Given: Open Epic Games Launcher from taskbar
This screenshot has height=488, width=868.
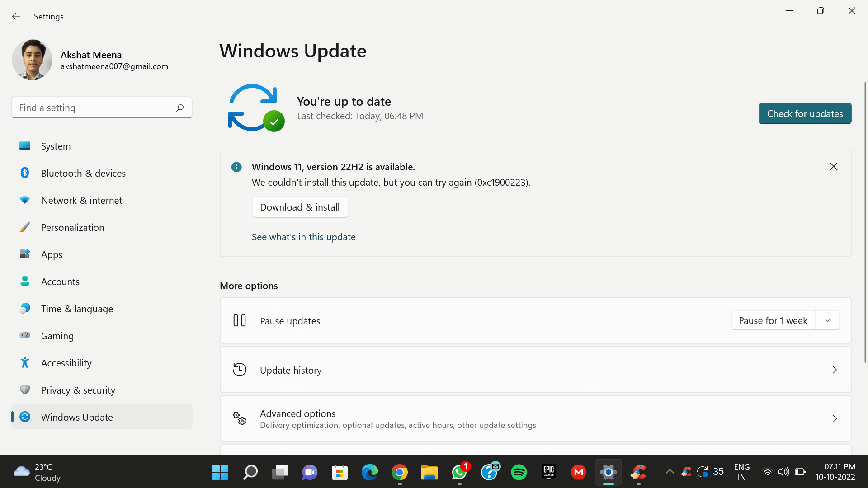Looking at the screenshot, I should (x=549, y=473).
